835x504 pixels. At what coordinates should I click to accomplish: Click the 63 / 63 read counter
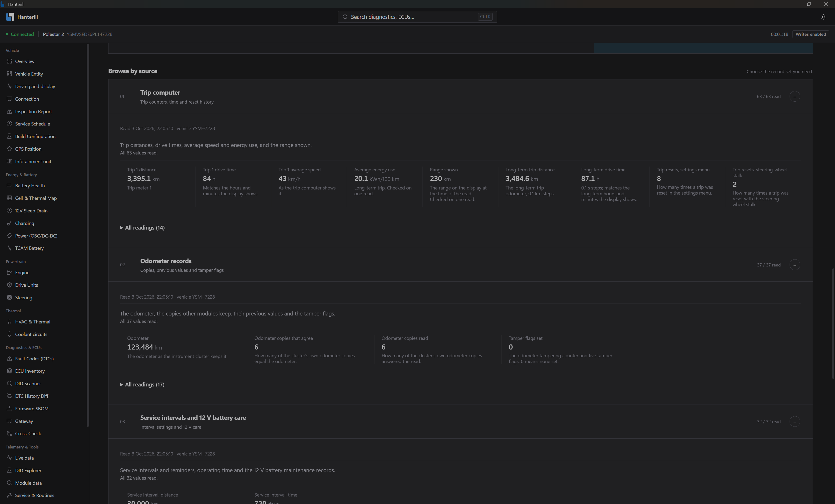pos(769,97)
